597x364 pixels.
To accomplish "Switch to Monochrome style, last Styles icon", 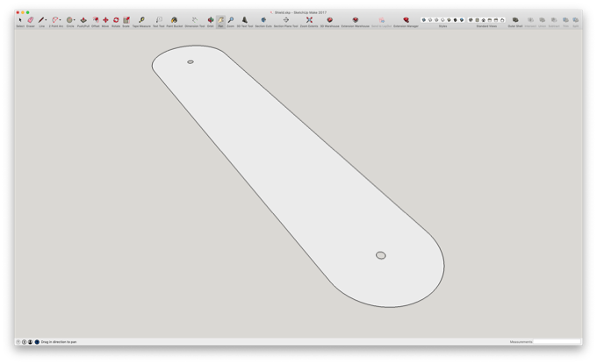I will point(462,20).
